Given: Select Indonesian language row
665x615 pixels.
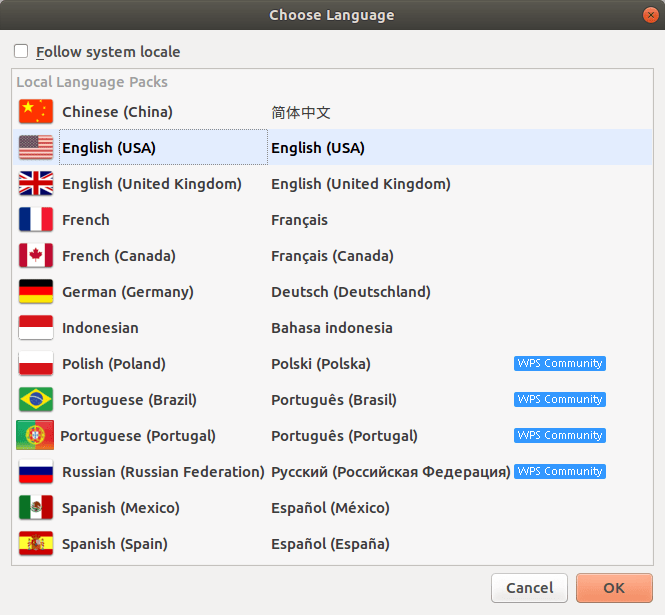Looking at the screenshot, I should point(332,327).
